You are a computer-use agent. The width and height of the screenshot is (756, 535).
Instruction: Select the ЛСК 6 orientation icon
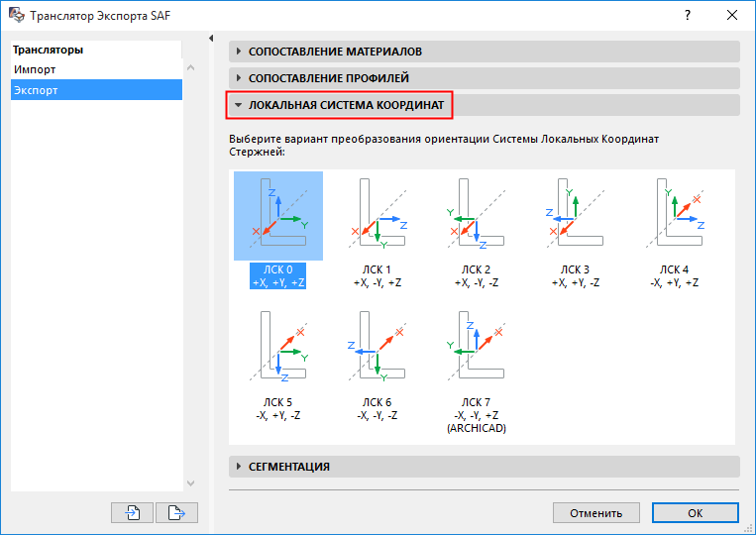(378, 348)
